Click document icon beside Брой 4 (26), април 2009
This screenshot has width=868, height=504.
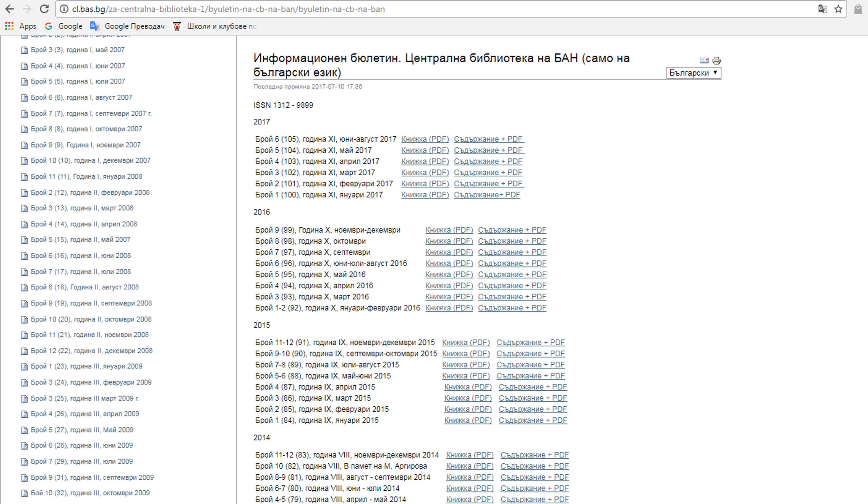24,414
